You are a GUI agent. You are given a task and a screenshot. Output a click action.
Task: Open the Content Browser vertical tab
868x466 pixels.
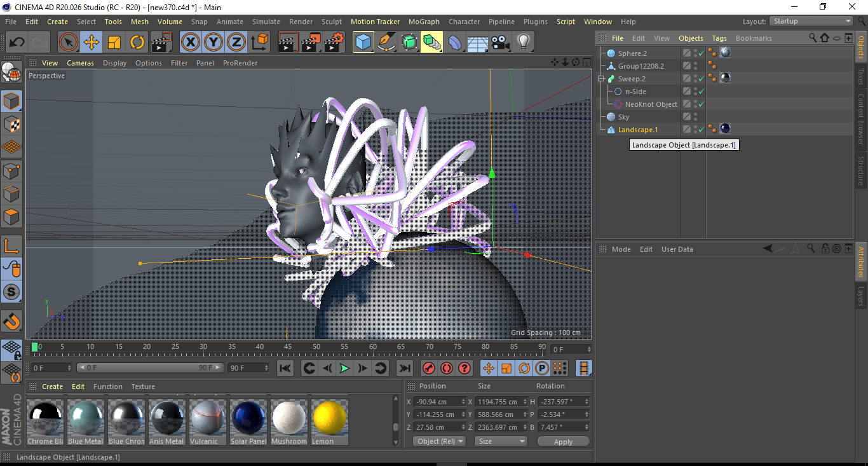pos(862,119)
